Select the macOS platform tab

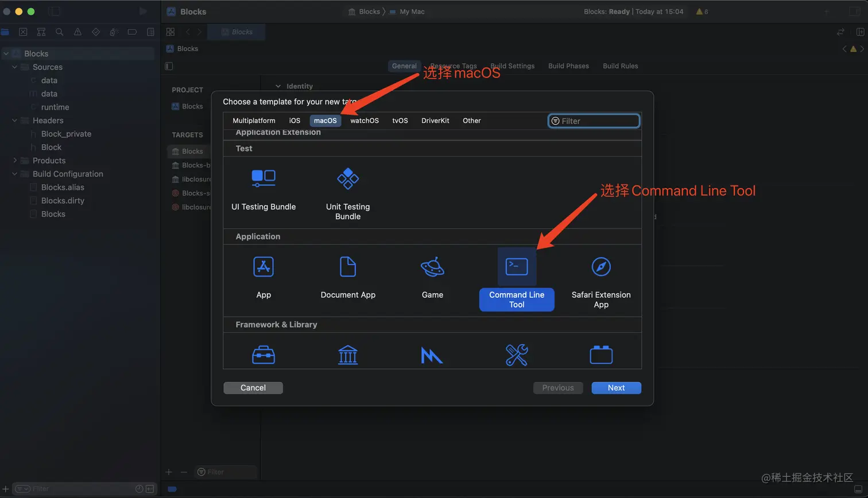[325, 120]
